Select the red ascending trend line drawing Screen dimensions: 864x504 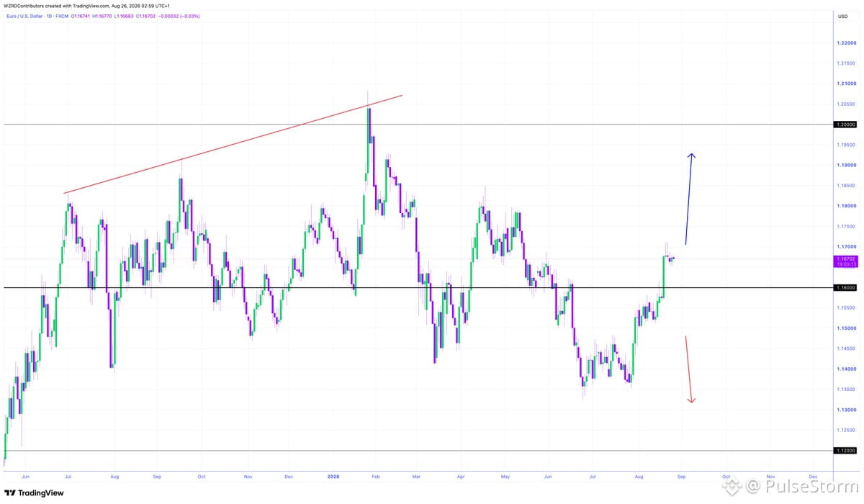233,145
